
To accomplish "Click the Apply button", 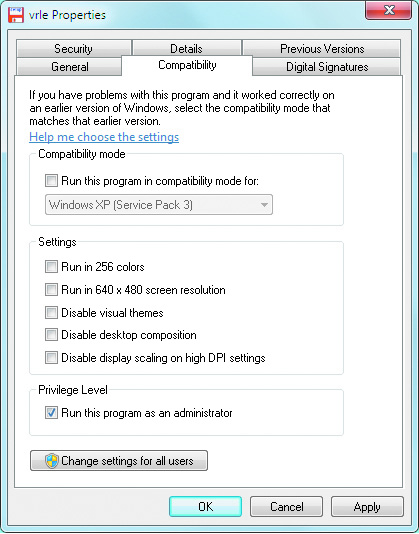I will [x=367, y=507].
